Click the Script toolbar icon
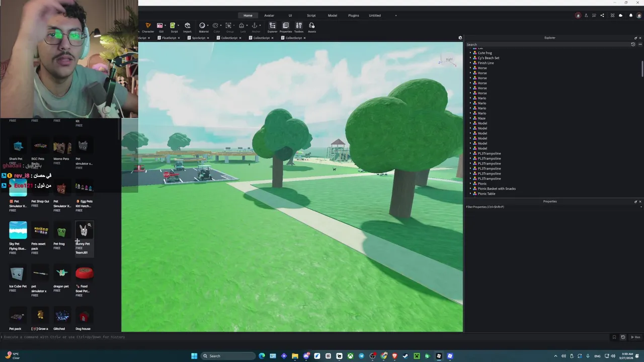 coord(172,25)
